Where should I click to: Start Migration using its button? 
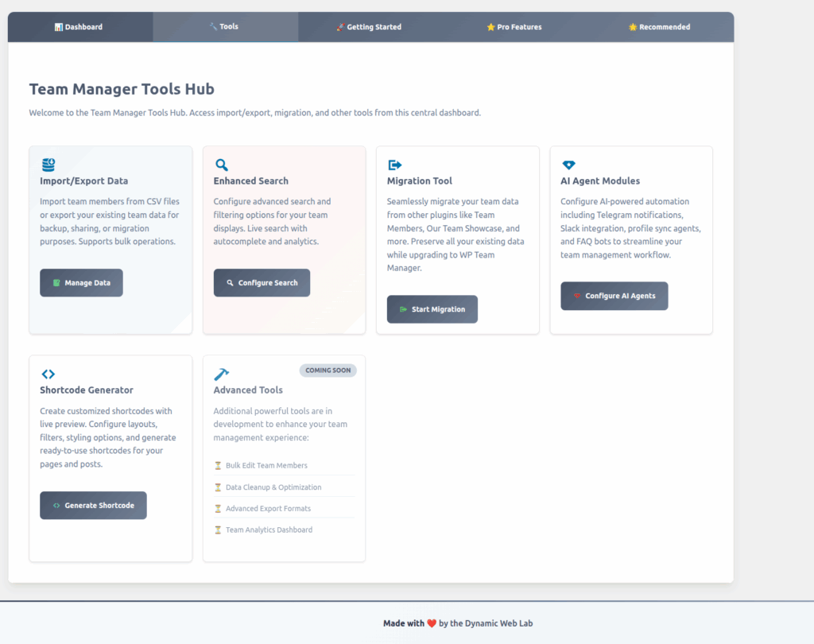(x=432, y=309)
